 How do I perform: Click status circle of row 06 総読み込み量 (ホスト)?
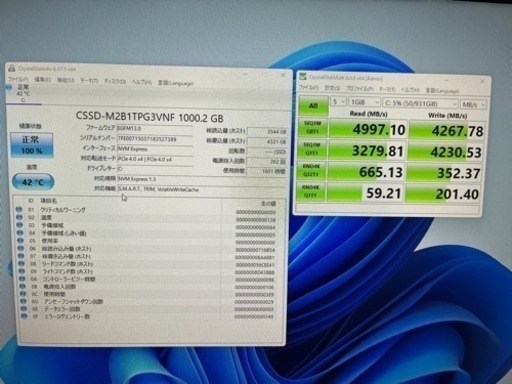coord(21,248)
